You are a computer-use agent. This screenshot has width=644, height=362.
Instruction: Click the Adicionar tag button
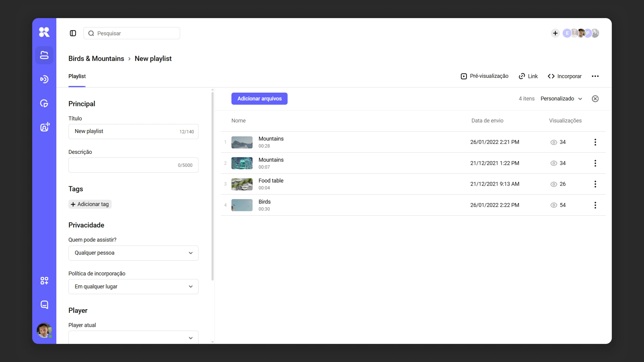pos(90,204)
